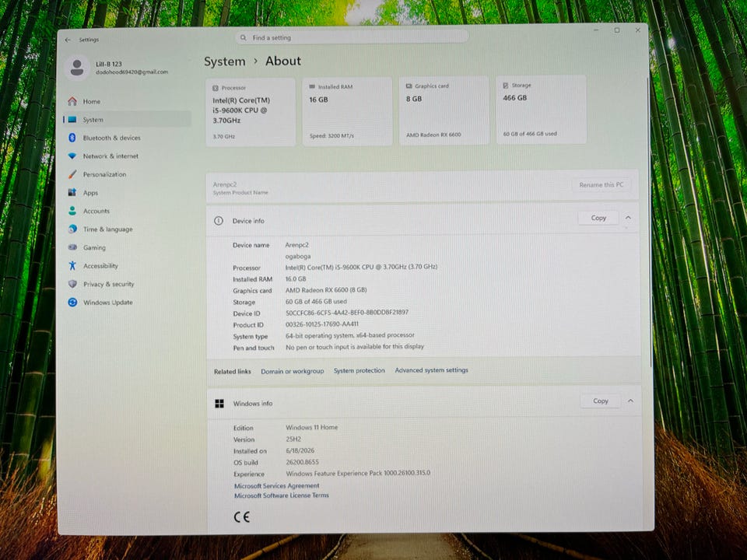The height and width of the screenshot is (560, 747).
Task: Focus the Find a setting search box
Action: point(352,37)
